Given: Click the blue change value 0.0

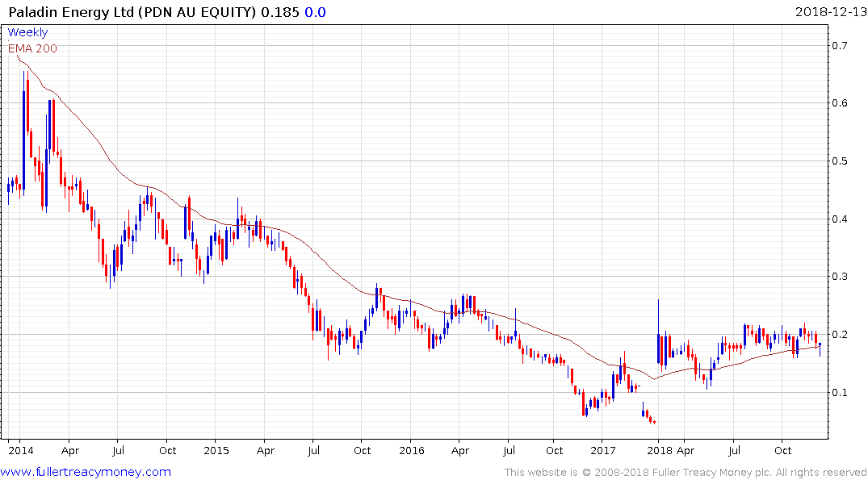Looking at the screenshot, I should [316, 12].
